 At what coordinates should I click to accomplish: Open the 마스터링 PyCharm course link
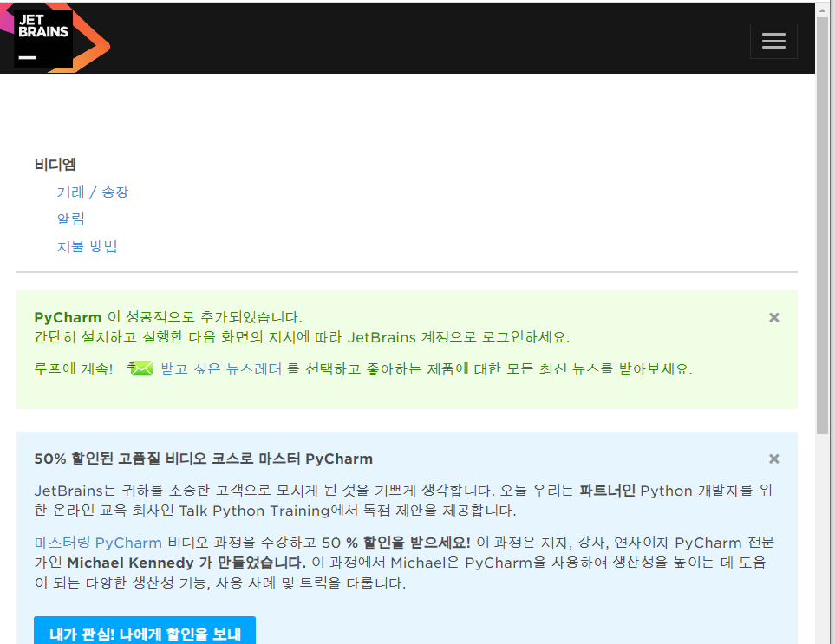98,543
